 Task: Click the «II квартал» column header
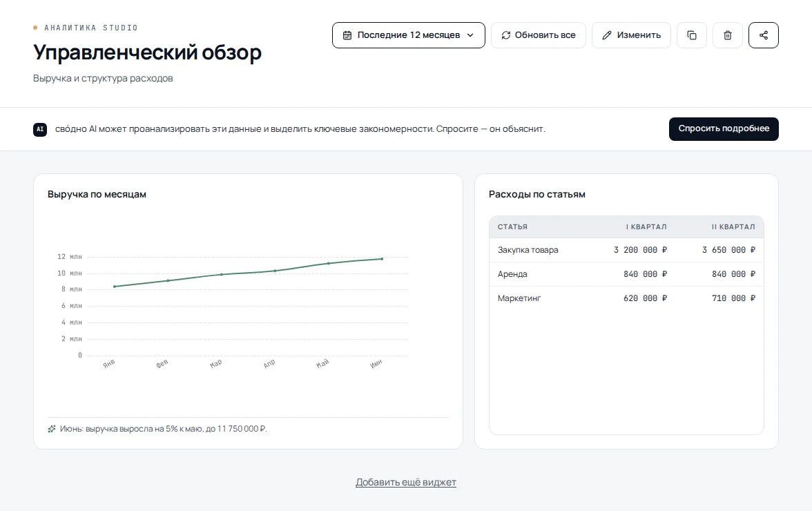coord(733,226)
